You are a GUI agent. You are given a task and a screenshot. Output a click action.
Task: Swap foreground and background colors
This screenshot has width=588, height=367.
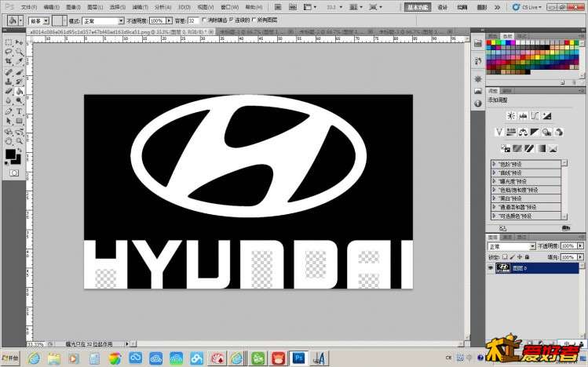click(19, 150)
